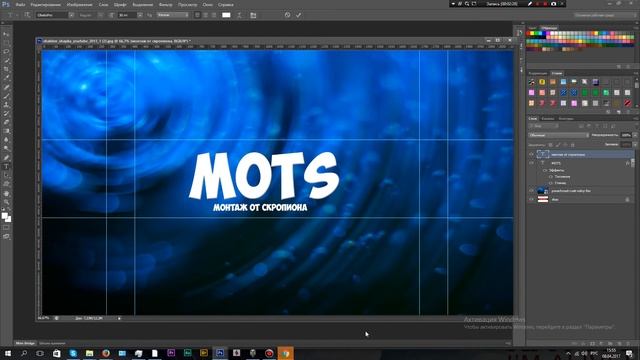Select the Eyedropper tool
Image resolution: width=640 pixels, height=360 pixels.
tap(6, 78)
